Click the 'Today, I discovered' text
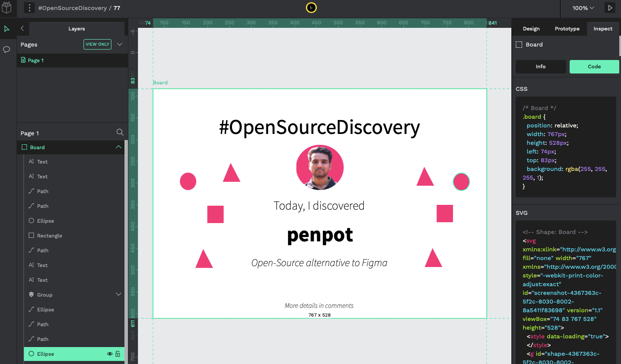621x364 pixels. tap(319, 206)
